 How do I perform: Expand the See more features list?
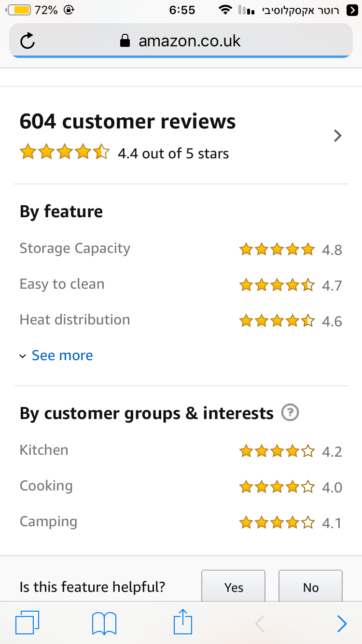62,355
